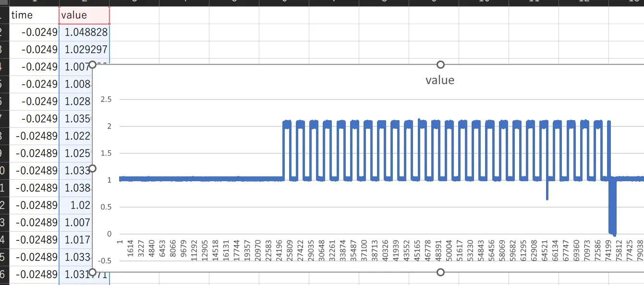This screenshot has width=644, height=285.
Task: Click the chart's top-left corner resize handle
Action: coord(93,65)
